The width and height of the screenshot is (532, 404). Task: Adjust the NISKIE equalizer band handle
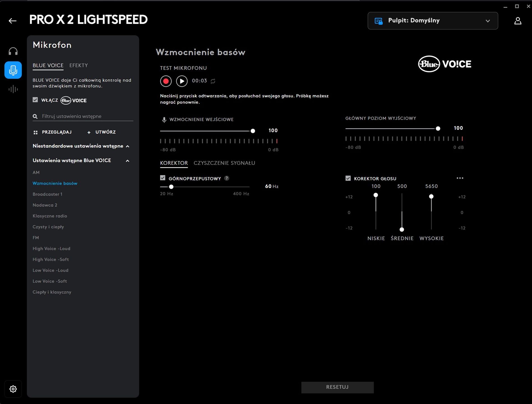click(x=376, y=195)
